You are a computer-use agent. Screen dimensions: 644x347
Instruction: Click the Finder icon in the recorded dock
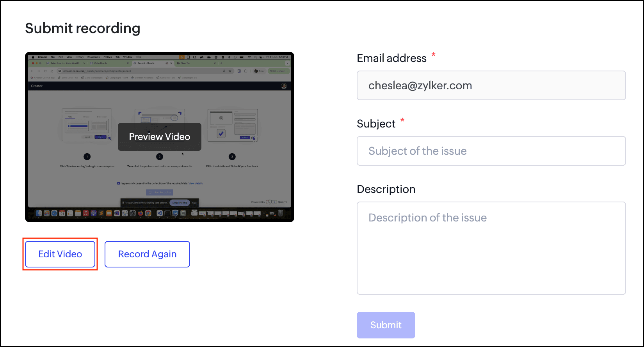click(x=39, y=213)
